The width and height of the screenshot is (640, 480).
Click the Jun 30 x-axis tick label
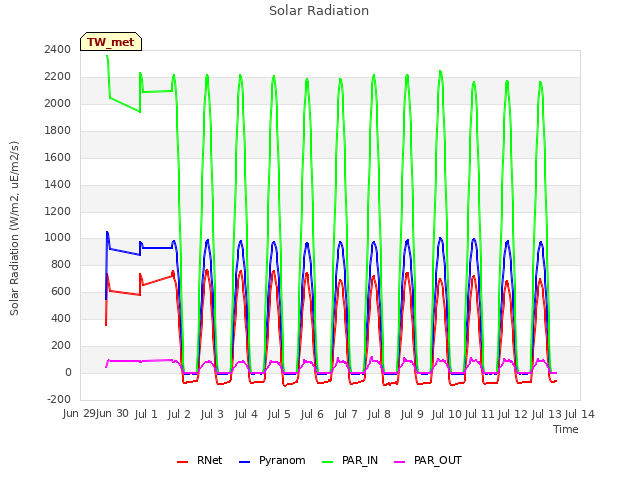[113, 414]
